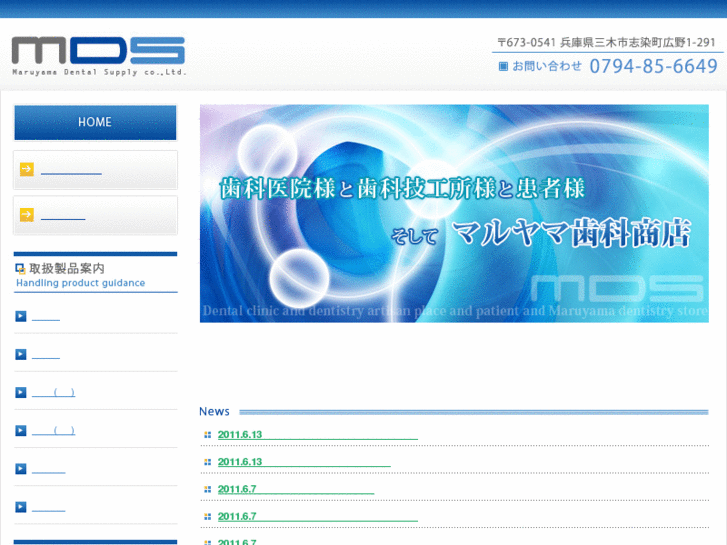Viewport: 727px width, 545px height.
Task: Click the 取扱製品案内 section heading
Action: (67, 269)
